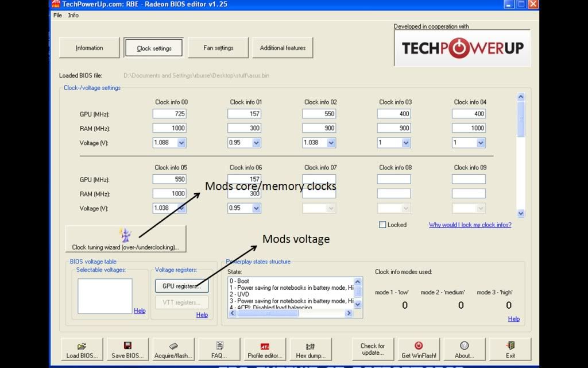Viewport: 588px width, 368px height.
Task: Open the FAQ document icon button
Action: [x=219, y=350]
